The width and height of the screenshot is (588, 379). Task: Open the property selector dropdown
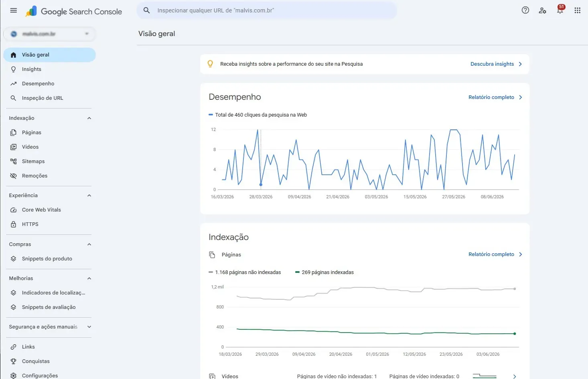click(49, 34)
